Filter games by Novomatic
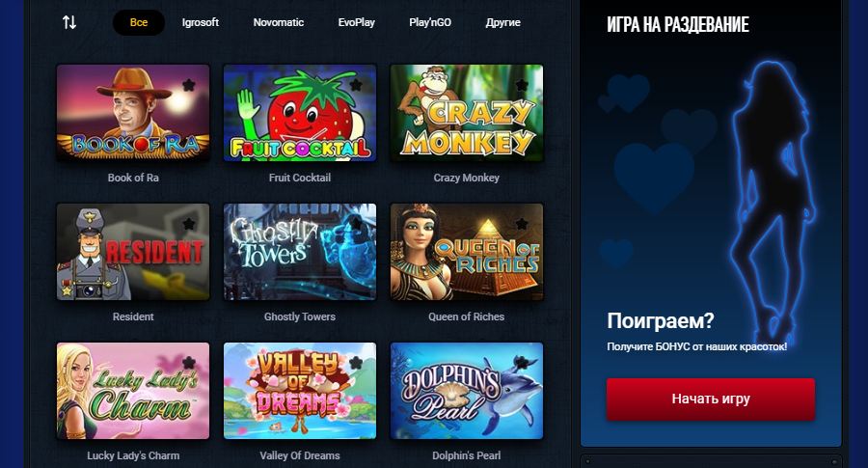This screenshot has height=468, width=868. point(279,23)
